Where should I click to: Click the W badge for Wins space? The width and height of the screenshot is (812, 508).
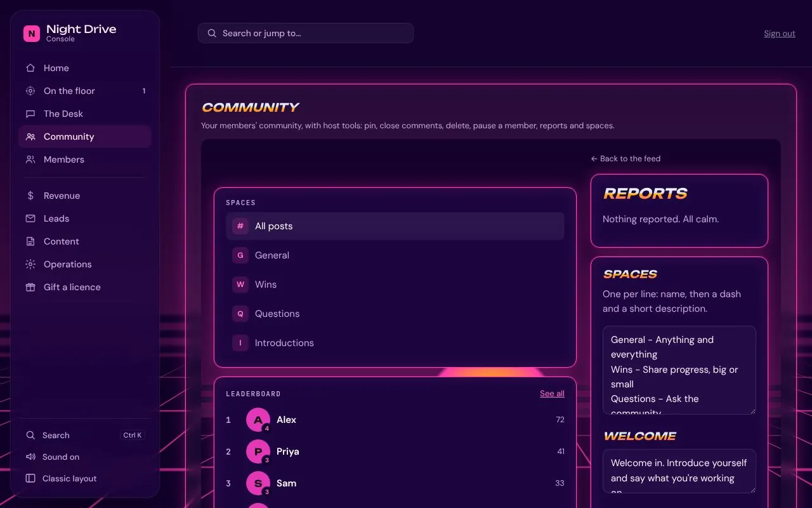click(240, 284)
